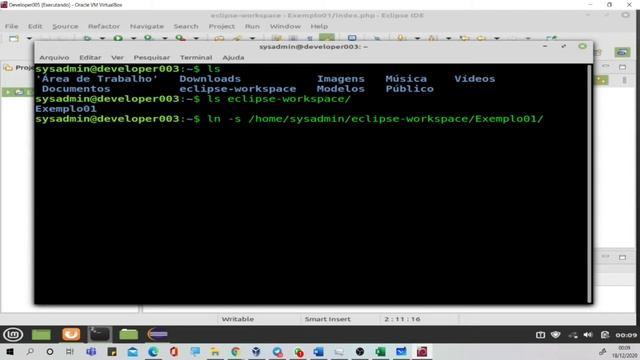640x360 pixels.
Task: Click 'Exemplo01' output line in terminal
Action: [66, 109]
